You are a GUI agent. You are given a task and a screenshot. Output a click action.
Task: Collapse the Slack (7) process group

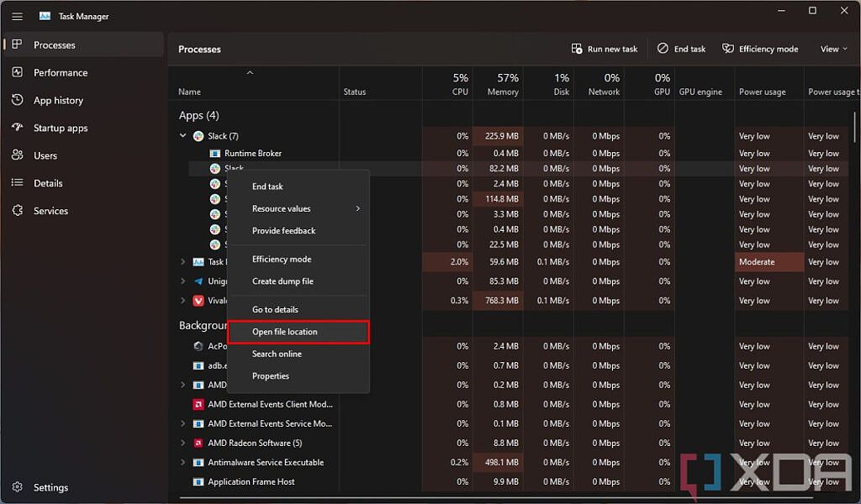(182, 136)
